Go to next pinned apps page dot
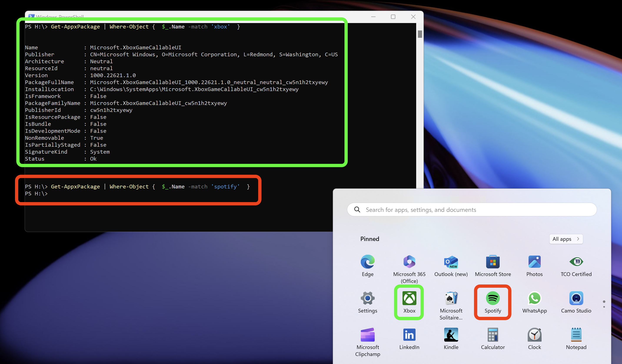The width and height of the screenshot is (622, 364). tap(604, 307)
